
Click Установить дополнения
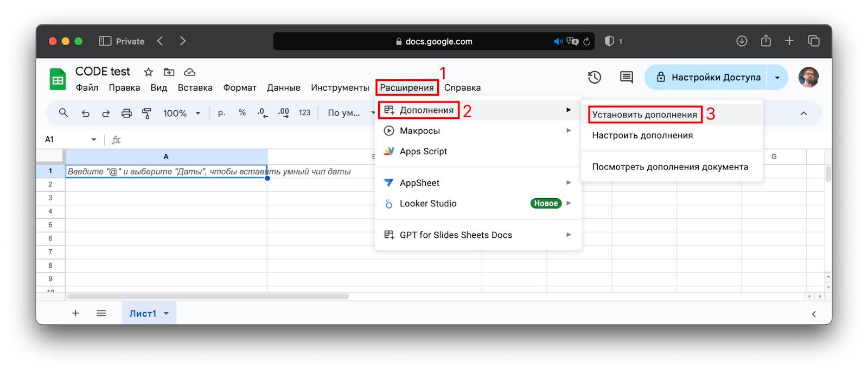672,115
